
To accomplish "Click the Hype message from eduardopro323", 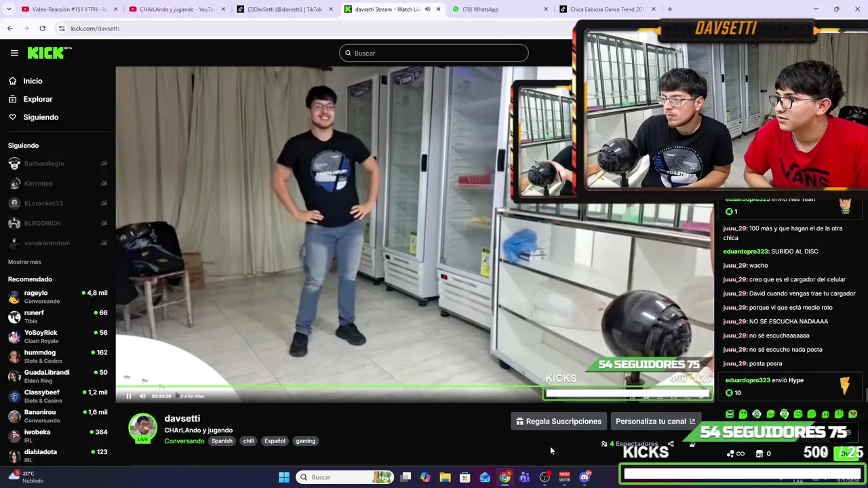I will tap(789, 386).
